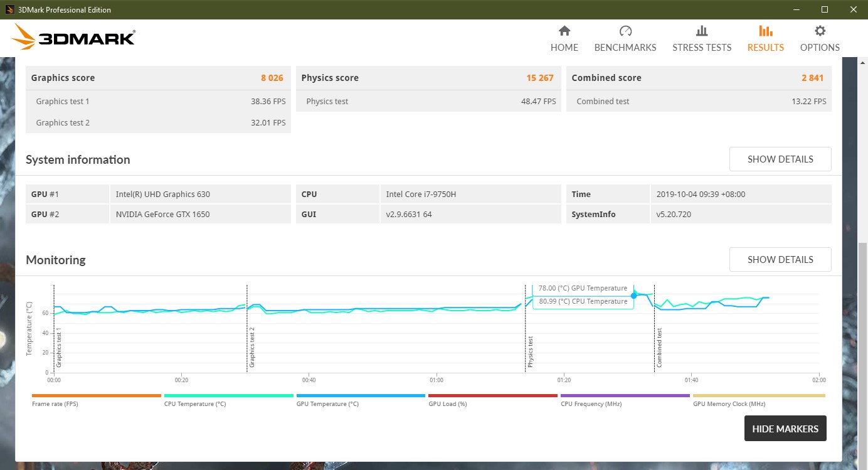This screenshot has height=470, width=868.
Task: Switch to BENCHMARKS tab label
Action: [625, 48]
